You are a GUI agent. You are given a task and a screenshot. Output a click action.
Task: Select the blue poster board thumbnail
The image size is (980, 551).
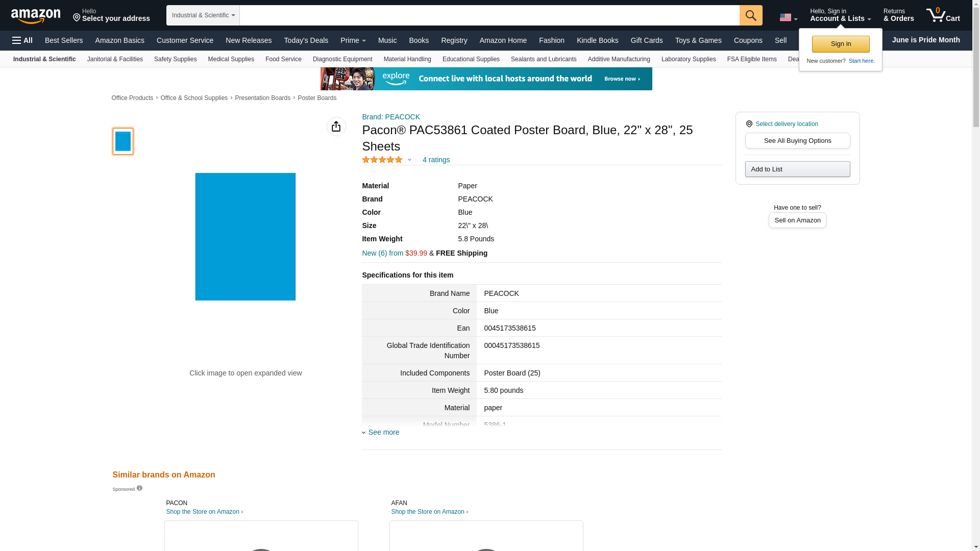point(123,141)
